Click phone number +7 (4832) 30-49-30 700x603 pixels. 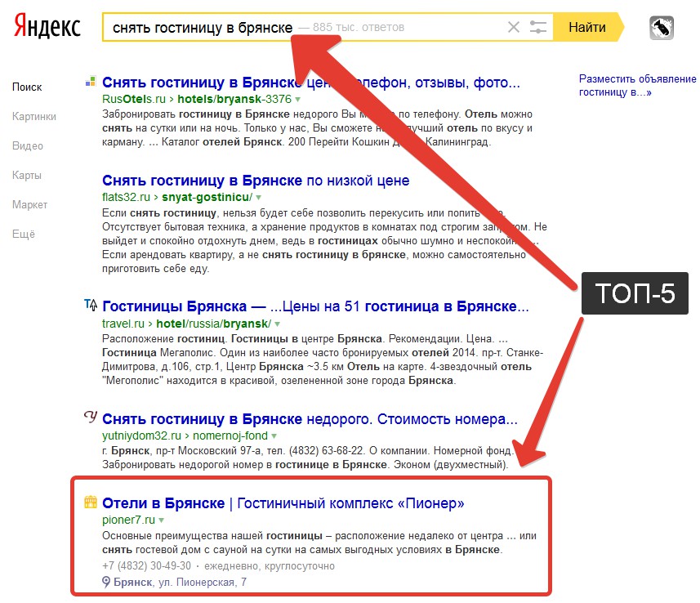(146, 566)
